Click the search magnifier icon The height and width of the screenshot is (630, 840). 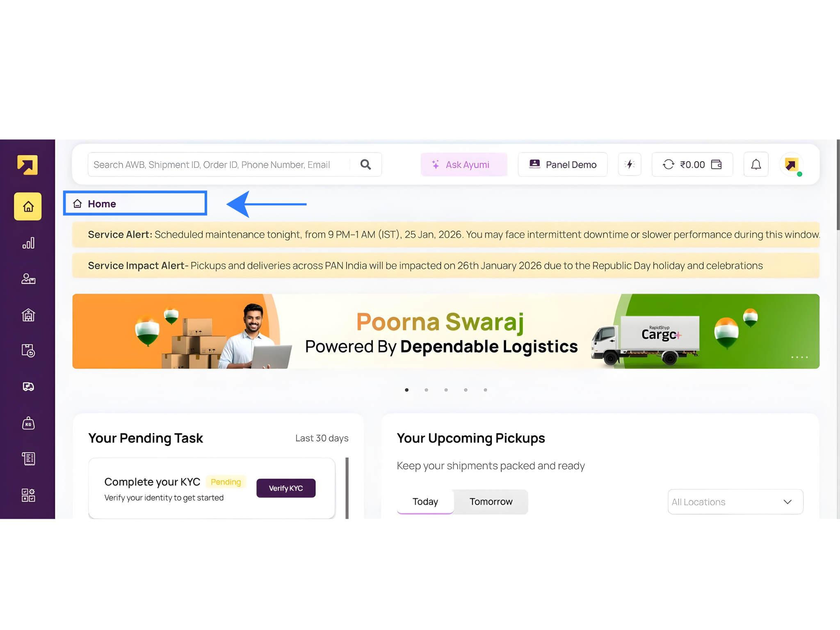(365, 164)
